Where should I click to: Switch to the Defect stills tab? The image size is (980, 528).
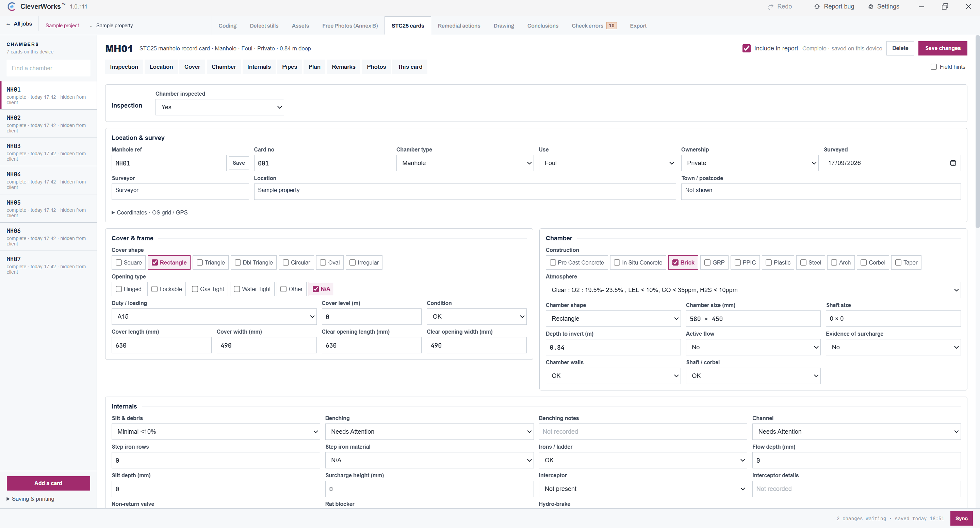coord(264,26)
